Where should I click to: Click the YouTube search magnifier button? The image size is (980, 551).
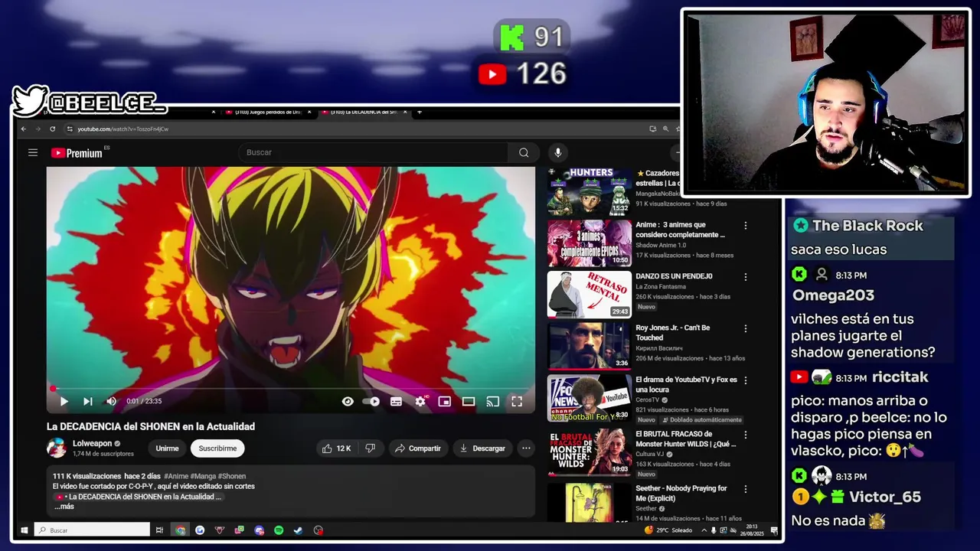[524, 152]
